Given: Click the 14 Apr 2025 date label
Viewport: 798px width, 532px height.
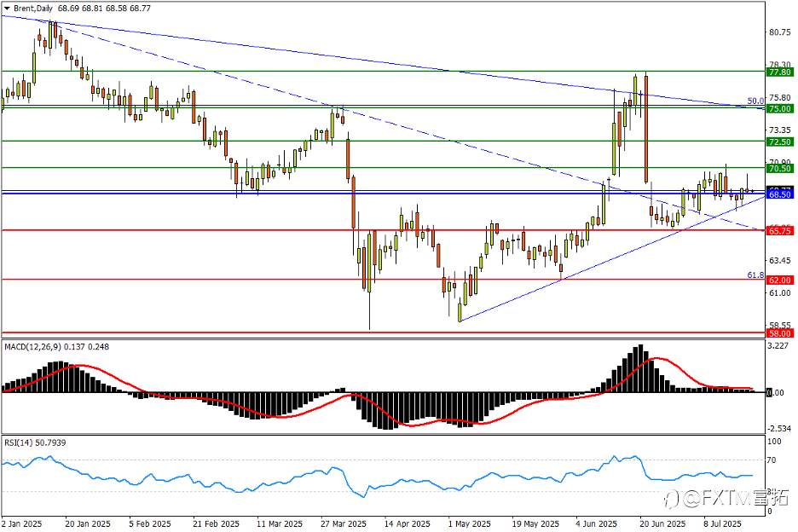Looking at the screenshot, I should click(x=408, y=523).
